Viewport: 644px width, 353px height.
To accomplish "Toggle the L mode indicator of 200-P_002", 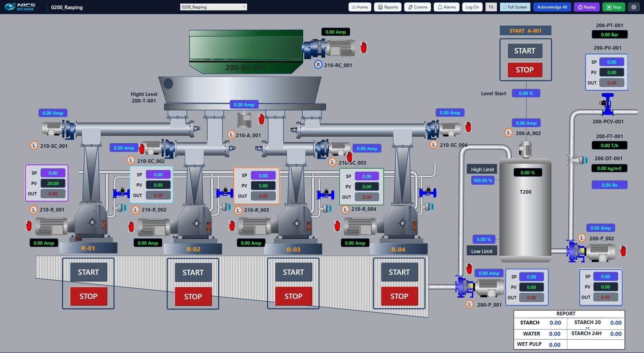I will pyautogui.click(x=582, y=238).
